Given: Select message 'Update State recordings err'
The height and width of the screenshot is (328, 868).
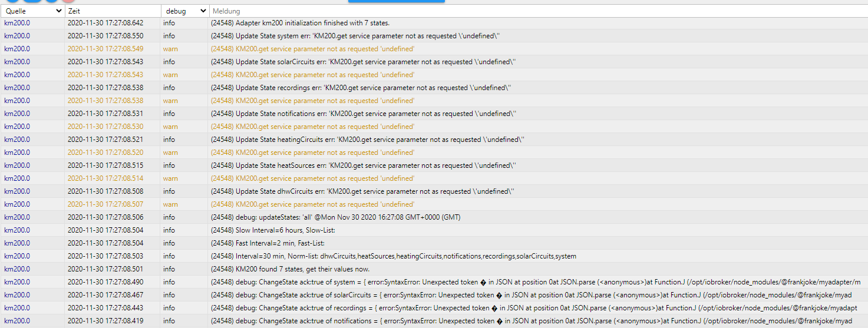Looking at the screenshot, I should 361,88.
